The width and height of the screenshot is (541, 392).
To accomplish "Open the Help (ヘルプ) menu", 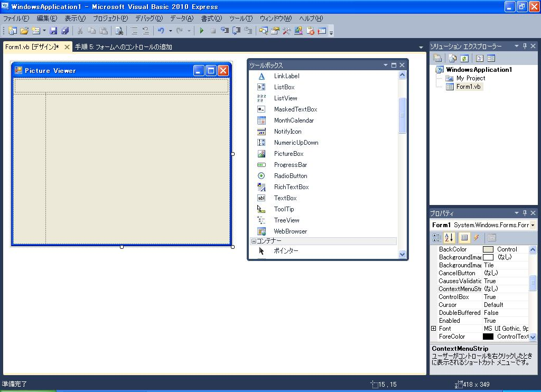I will click(311, 18).
